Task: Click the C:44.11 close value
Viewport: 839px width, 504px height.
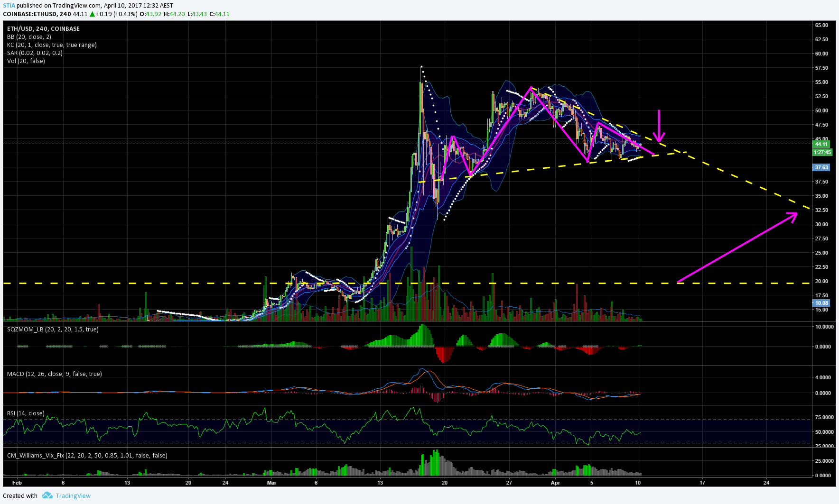Action: (219, 14)
